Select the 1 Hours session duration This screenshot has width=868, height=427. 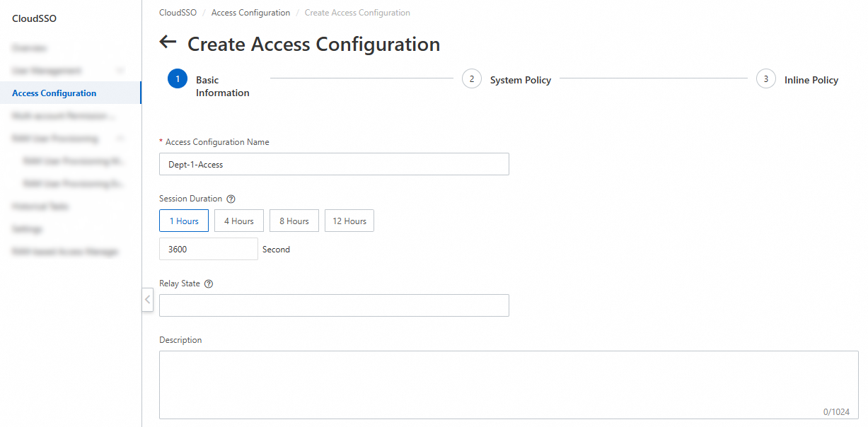click(184, 221)
